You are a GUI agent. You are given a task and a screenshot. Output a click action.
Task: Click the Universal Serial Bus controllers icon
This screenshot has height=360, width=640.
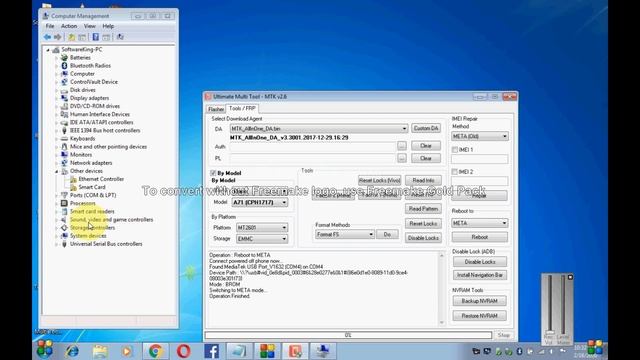click(x=64, y=244)
